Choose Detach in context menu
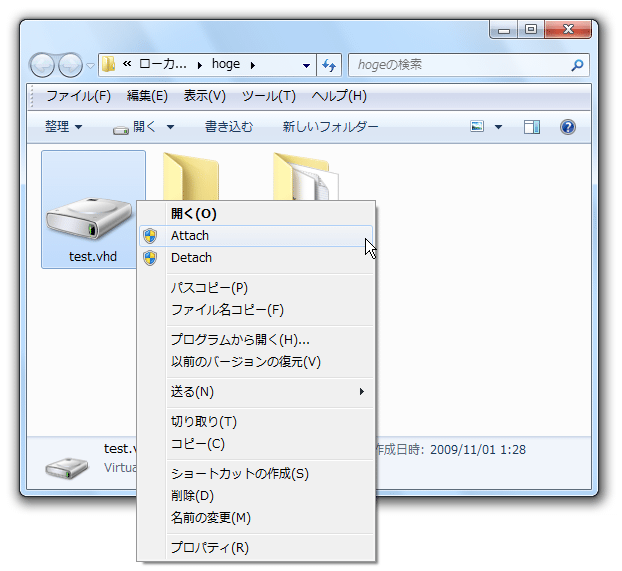Image resolution: width=622 pixels, height=571 pixels. click(x=256, y=258)
